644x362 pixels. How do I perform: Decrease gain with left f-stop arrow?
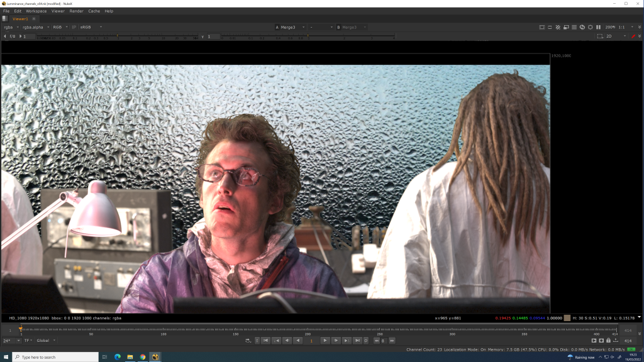coord(5,36)
